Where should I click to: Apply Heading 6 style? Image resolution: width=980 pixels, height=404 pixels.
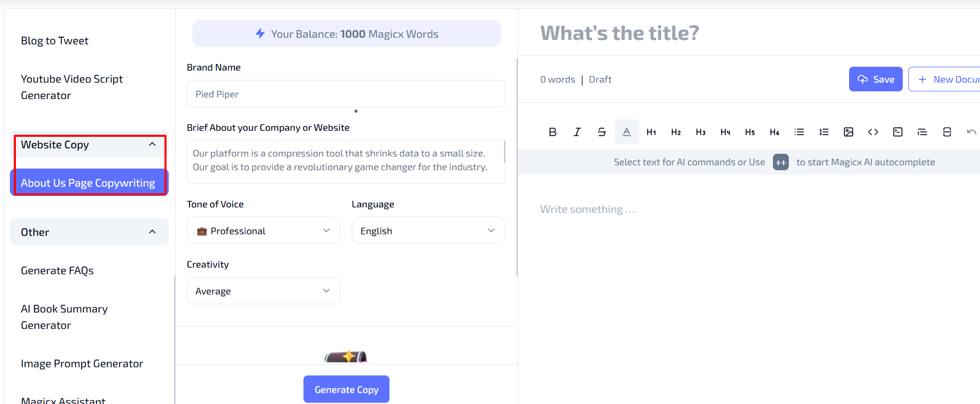(775, 132)
